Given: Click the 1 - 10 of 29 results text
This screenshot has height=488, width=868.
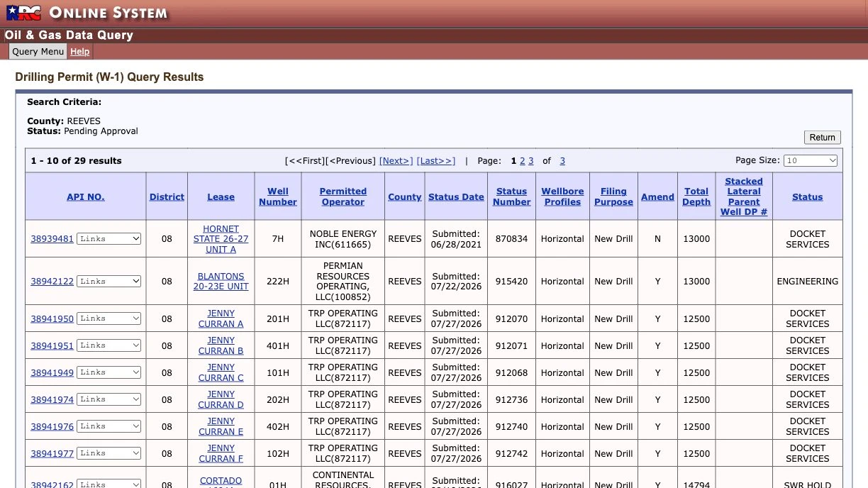Looking at the screenshot, I should pos(77,161).
